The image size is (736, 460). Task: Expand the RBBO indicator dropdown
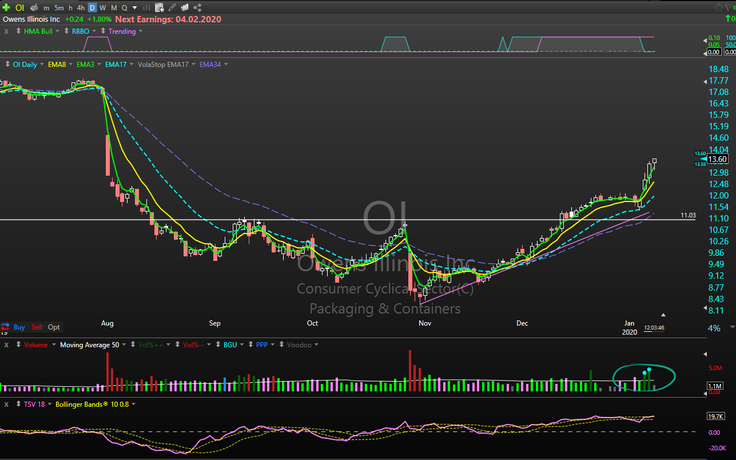click(94, 31)
